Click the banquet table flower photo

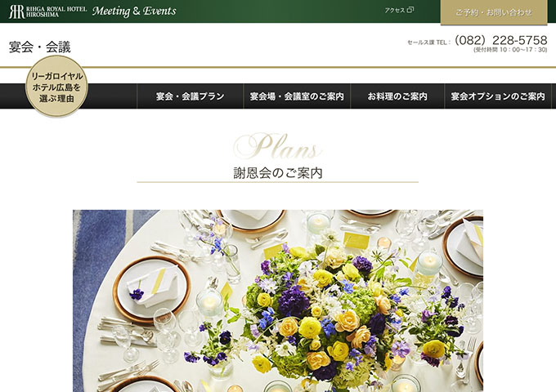pyautogui.click(x=278, y=301)
